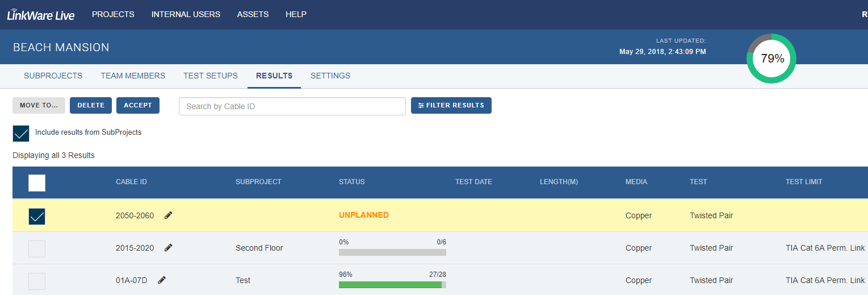
Task: Uncheck the 2050-2060 row checkbox
Action: click(37, 217)
